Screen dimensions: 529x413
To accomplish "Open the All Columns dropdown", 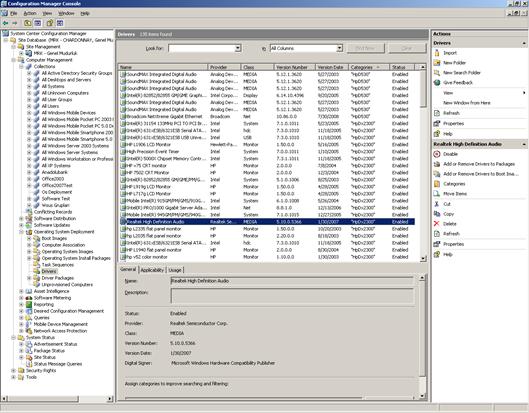I will click(x=339, y=48).
